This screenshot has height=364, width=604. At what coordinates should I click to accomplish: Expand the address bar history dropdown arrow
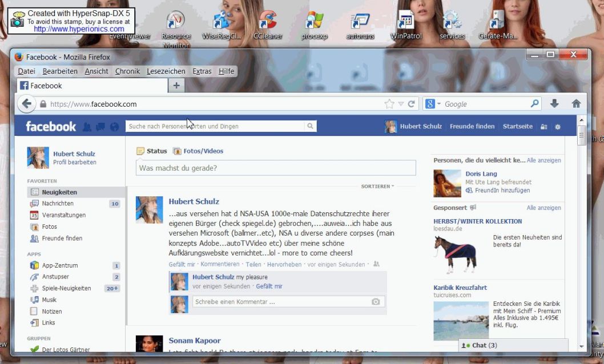(x=401, y=104)
